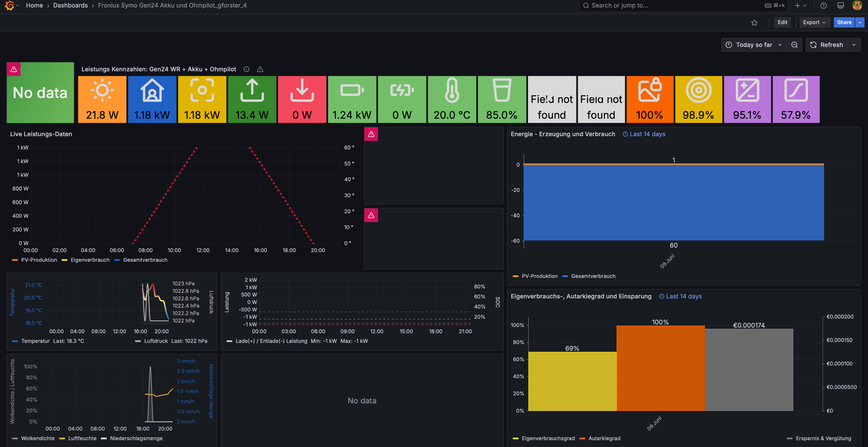Click the Edit dashboard button
This screenshot has width=868, height=447.
point(782,22)
